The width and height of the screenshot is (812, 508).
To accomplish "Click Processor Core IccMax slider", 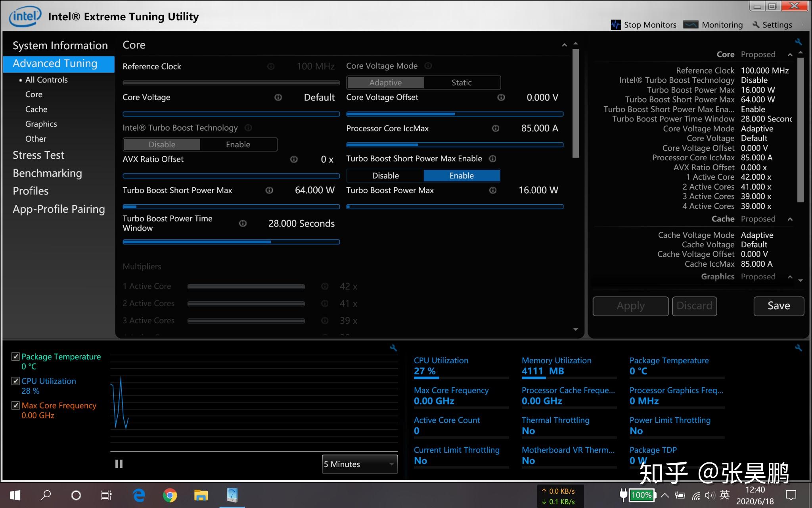I will tap(455, 145).
